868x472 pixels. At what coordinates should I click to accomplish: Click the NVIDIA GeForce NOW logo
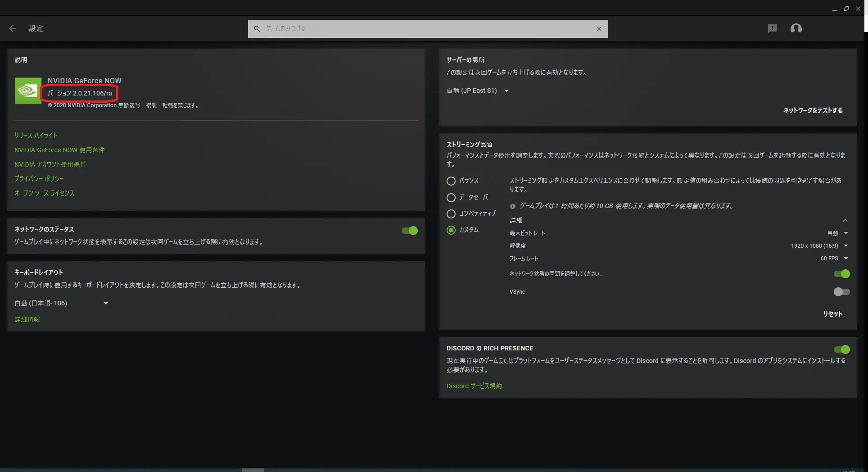(x=28, y=91)
